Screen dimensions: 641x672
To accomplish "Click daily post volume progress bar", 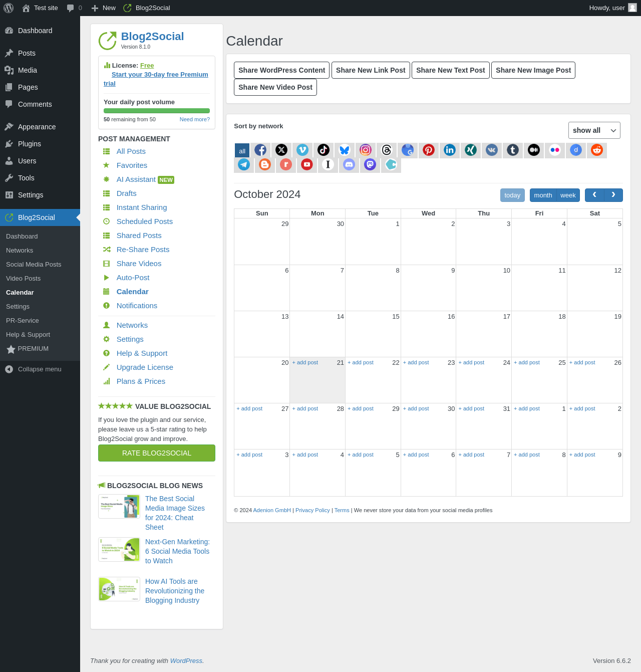I will tap(157, 111).
